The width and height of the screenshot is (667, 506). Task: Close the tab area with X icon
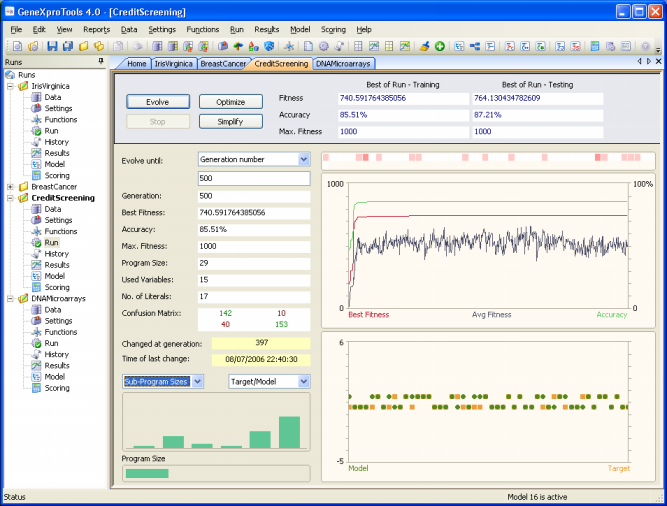(x=658, y=61)
